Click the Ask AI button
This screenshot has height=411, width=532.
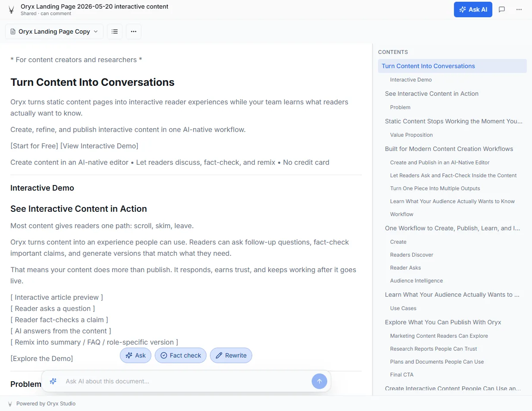click(x=473, y=9)
